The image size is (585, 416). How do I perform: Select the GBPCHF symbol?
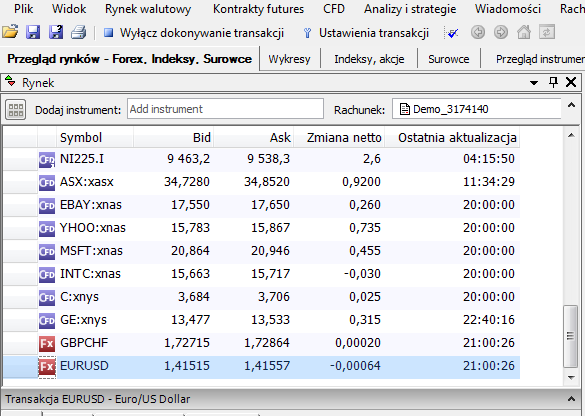(x=84, y=343)
